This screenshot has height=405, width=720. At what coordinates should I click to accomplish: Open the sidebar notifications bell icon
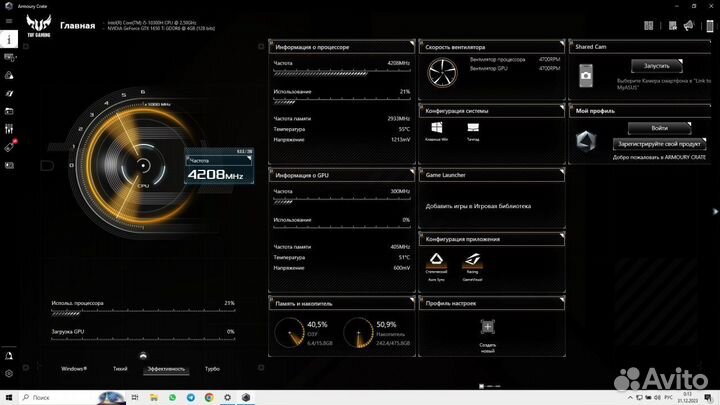tap(9, 356)
